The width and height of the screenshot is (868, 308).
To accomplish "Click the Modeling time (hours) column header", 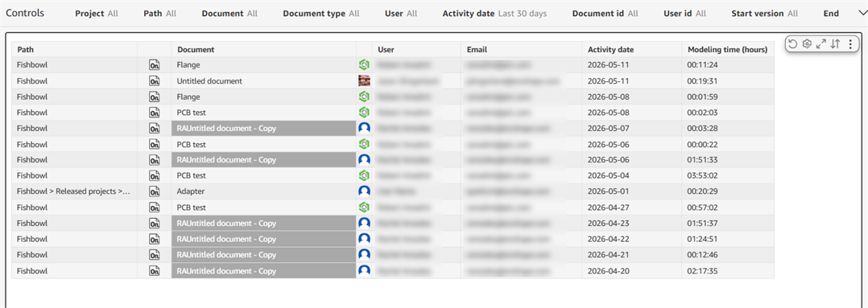I will pyautogui.click(x=728, y=49).
